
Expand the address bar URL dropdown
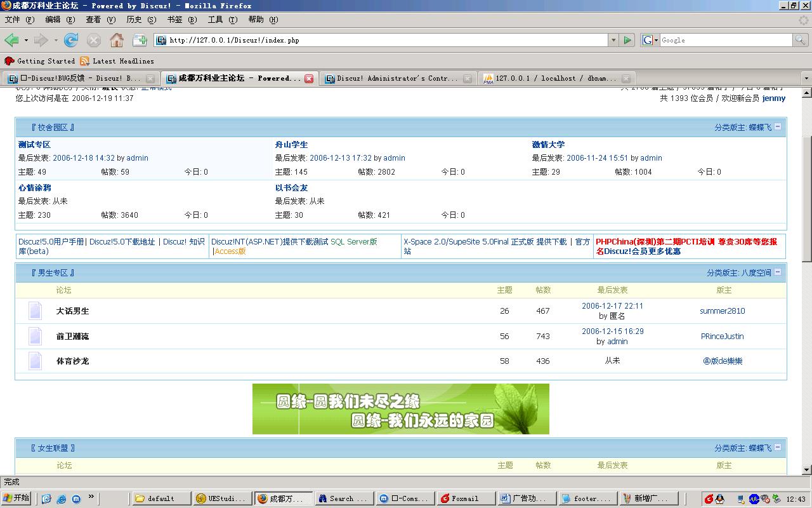(x=613, y=40)
